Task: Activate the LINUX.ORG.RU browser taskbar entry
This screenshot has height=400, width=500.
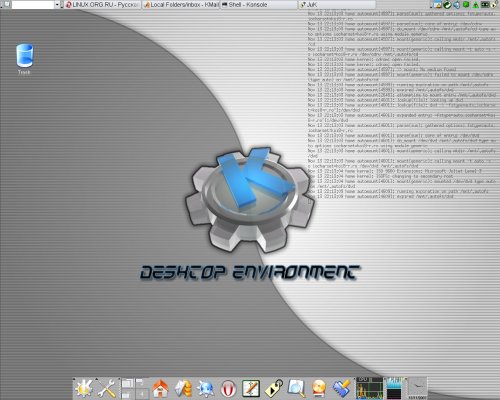Action: (103, 5)
